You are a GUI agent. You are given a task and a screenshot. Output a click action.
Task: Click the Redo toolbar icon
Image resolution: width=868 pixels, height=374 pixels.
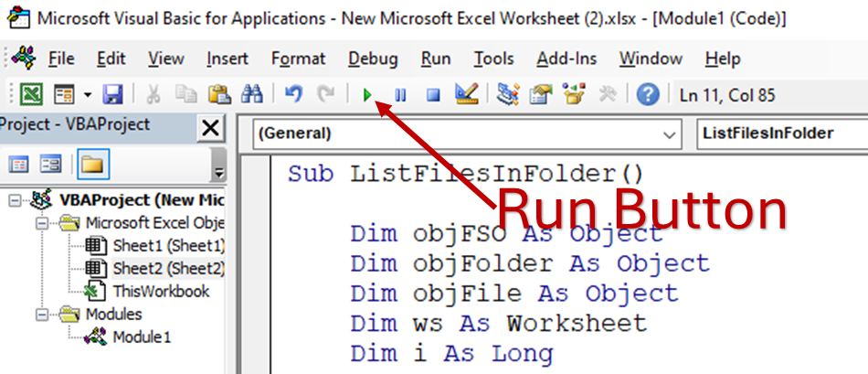pyautogui.click(x=325, y=95)
